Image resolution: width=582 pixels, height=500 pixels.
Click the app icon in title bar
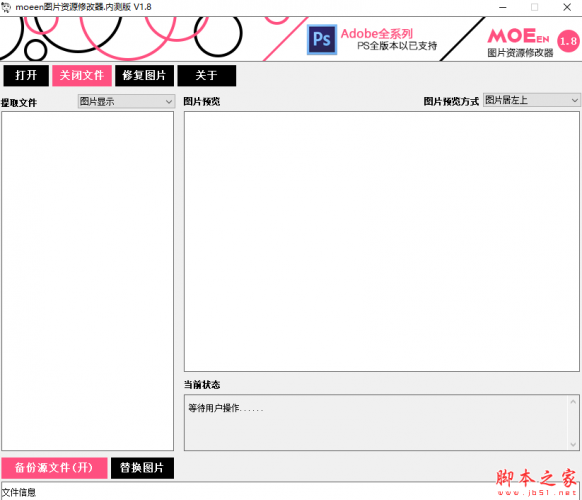tap(6, 7)
